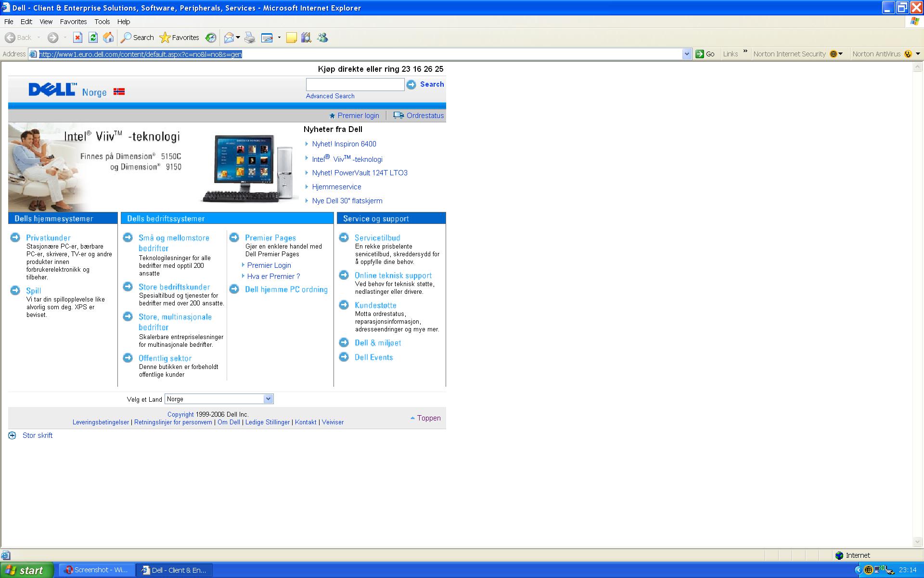Click the Dell taskbar window button

tap(174, 570)
